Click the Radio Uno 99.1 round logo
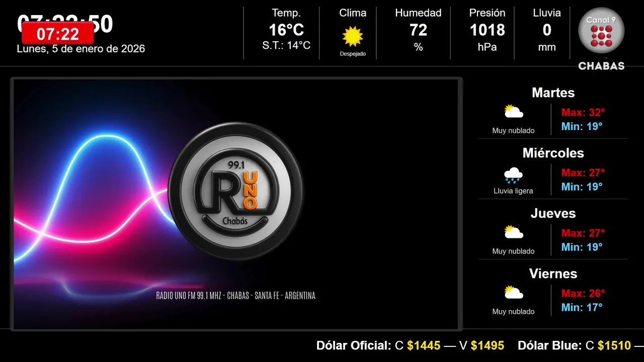Image resolution: width=644 pixels, height=362 pixels. click(235, 191)
